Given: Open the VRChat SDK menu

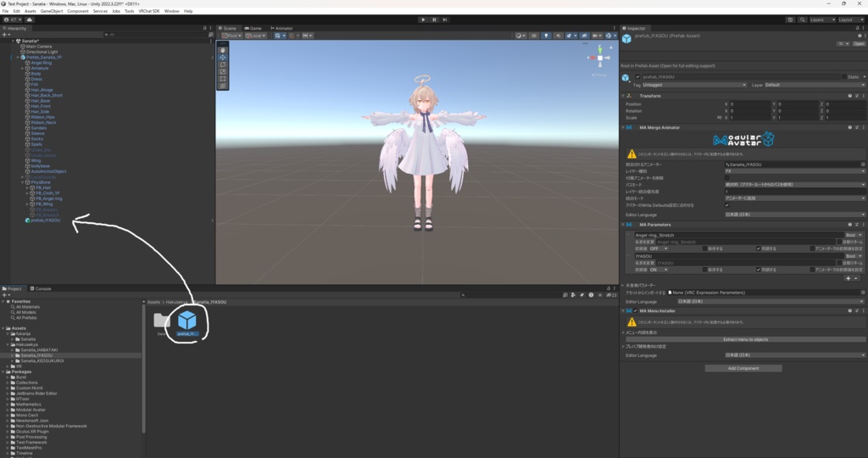Looking at the screenshot, I should [x=148, y=11].
